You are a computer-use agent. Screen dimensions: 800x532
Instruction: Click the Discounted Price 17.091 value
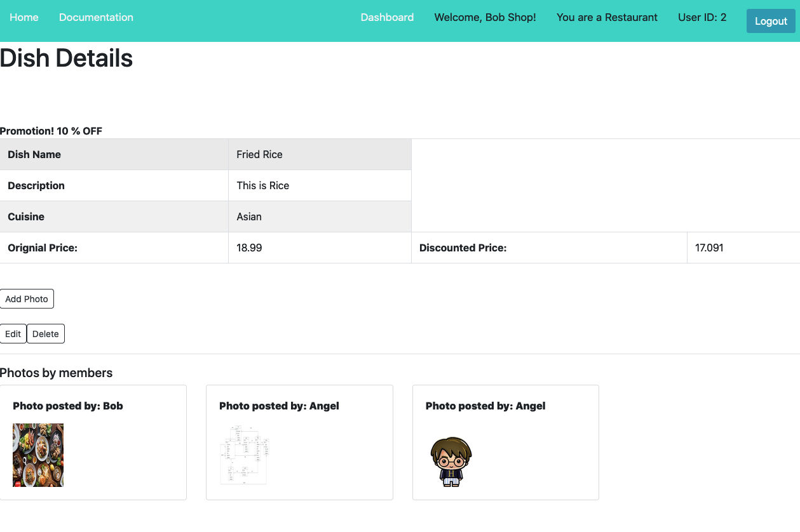(710, 248)
